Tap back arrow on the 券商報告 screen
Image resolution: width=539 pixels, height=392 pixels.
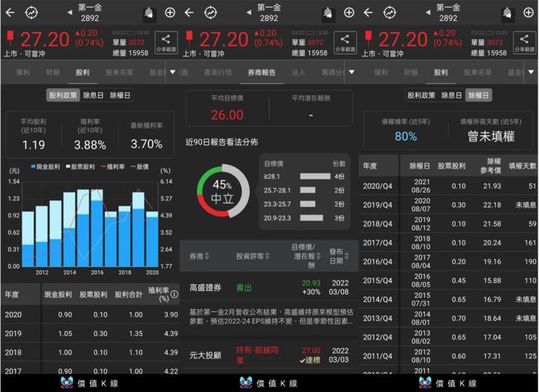(189, 13)
